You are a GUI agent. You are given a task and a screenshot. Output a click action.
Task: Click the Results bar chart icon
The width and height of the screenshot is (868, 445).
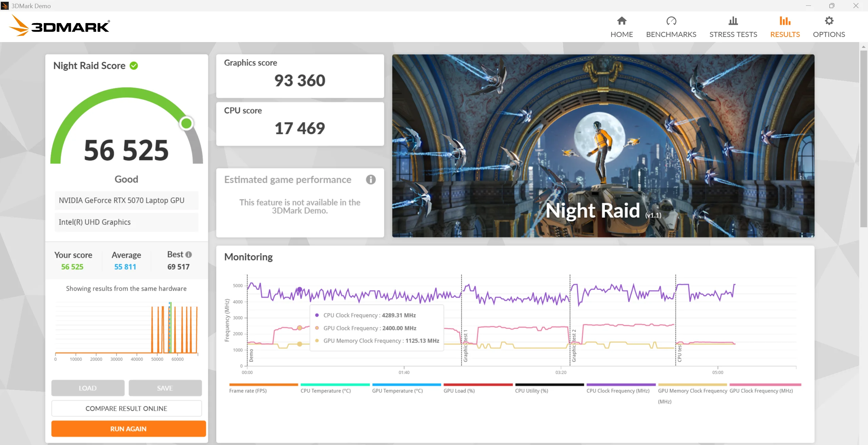click(x=785, y=21)
